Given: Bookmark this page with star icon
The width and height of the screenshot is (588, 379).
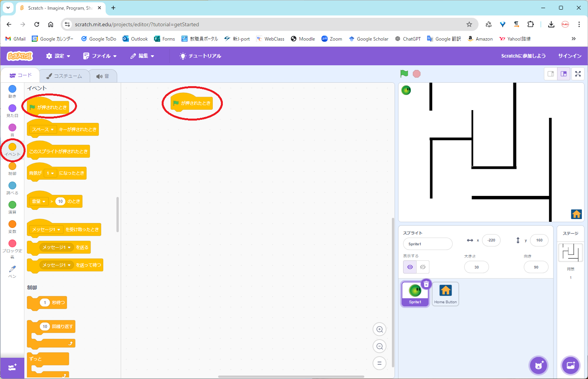Looking at the screenshot, I should (x=469, y=24).
